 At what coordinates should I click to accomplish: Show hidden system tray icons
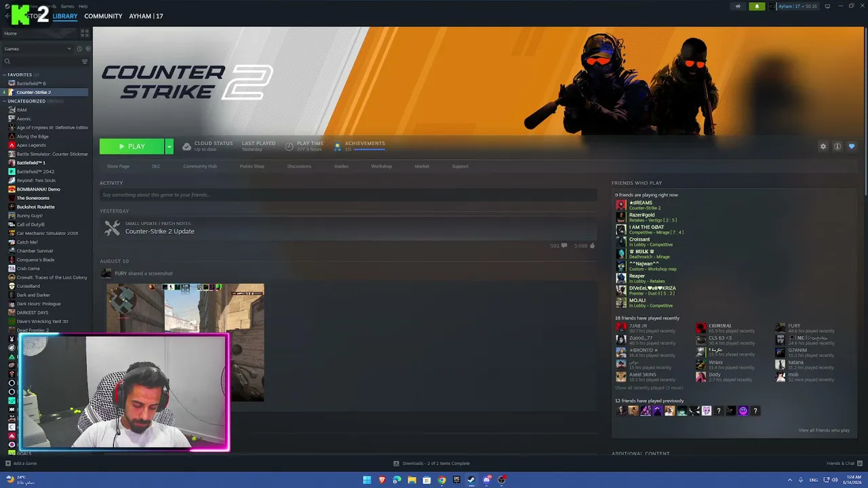790,480
